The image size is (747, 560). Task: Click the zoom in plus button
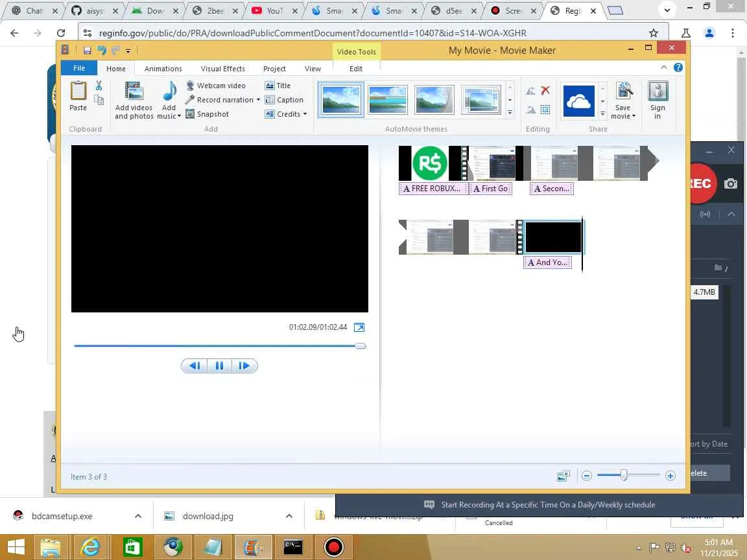[670, 476]
